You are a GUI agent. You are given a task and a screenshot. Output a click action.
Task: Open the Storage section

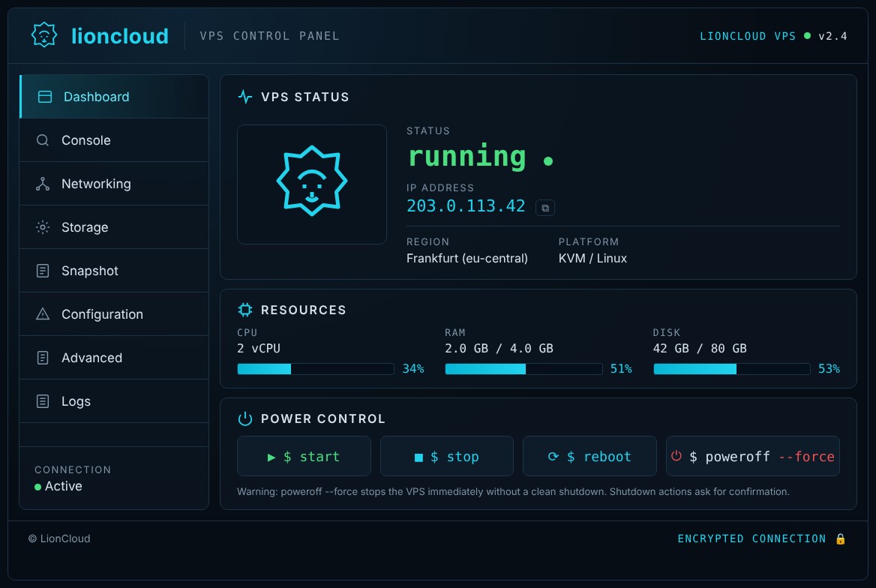pyautogui.click(x=114, y=227)
